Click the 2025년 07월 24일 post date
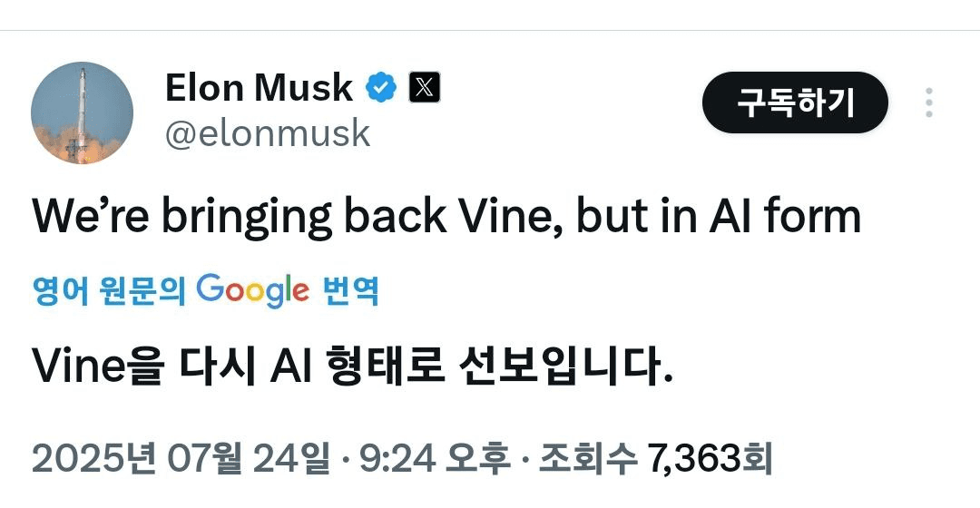Screen dimensions: 980x508 180,459
